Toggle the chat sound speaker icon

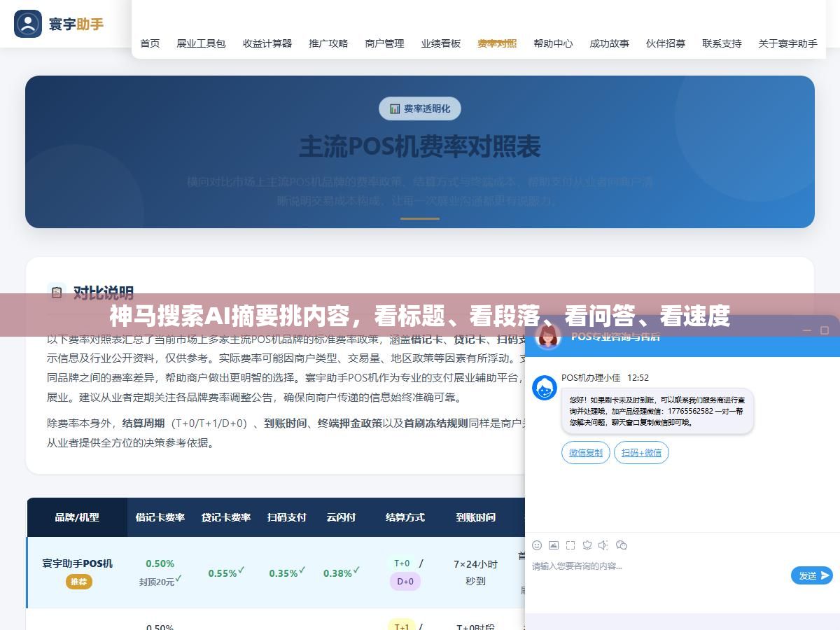pyautogui.click(x=604, y=545)
